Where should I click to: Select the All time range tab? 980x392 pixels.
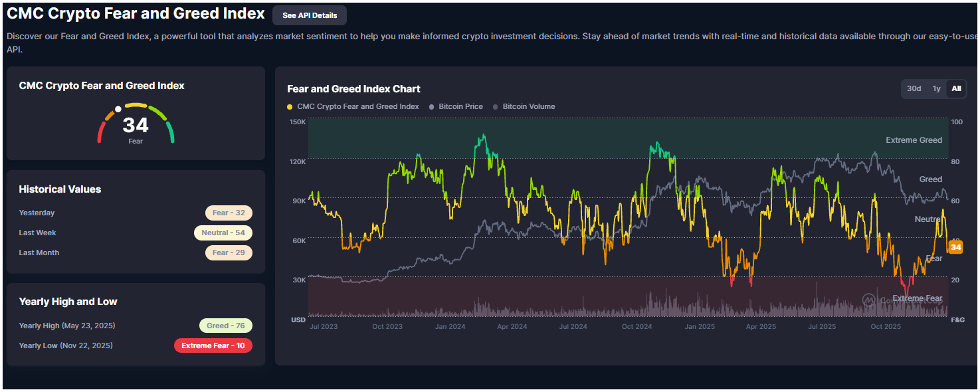pos(956,89)
